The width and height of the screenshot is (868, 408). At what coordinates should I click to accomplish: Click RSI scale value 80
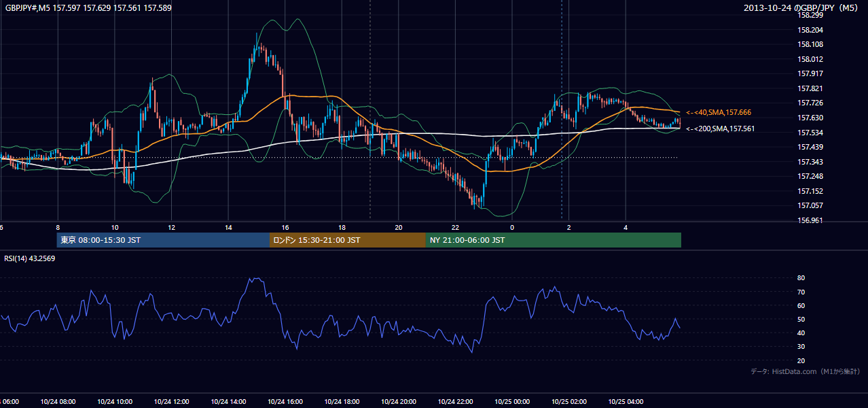(x=801, y=278)
